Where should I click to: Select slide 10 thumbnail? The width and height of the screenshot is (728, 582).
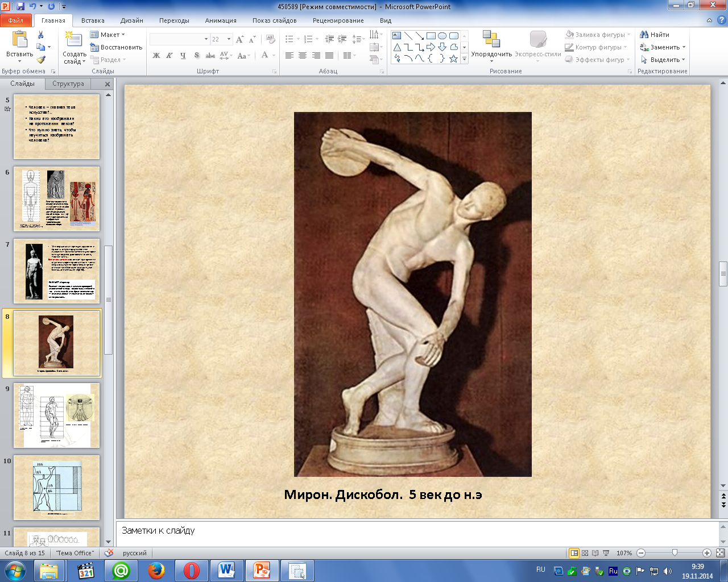(56, 488)
